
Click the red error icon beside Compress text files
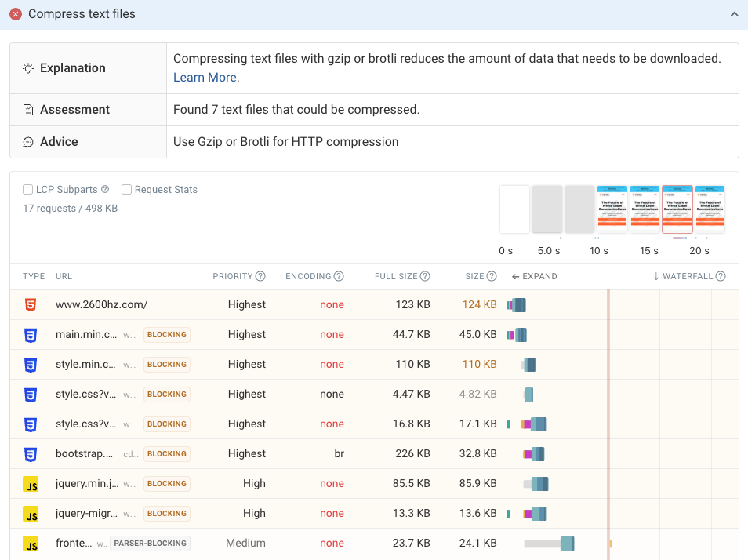[16, 14]
